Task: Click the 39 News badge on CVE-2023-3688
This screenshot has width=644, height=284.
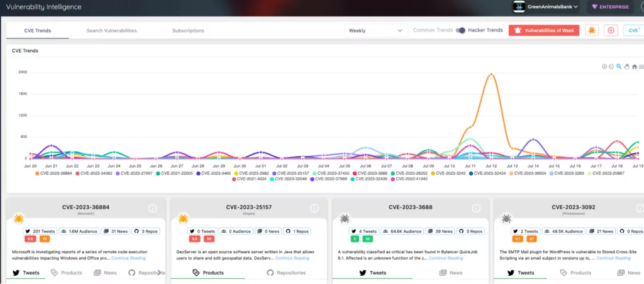Action: coord(440,231)
